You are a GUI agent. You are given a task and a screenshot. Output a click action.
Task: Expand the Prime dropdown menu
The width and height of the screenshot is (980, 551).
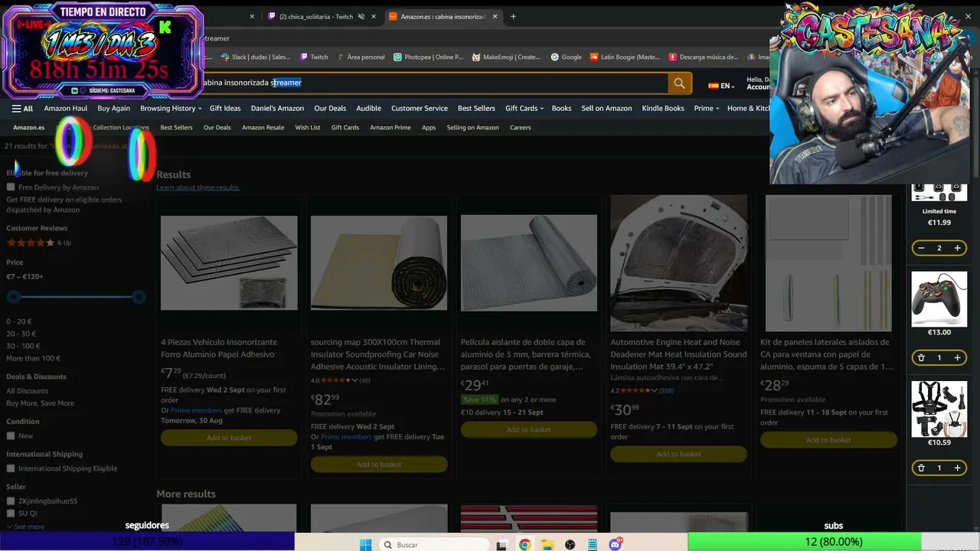(x=707, y=109)
